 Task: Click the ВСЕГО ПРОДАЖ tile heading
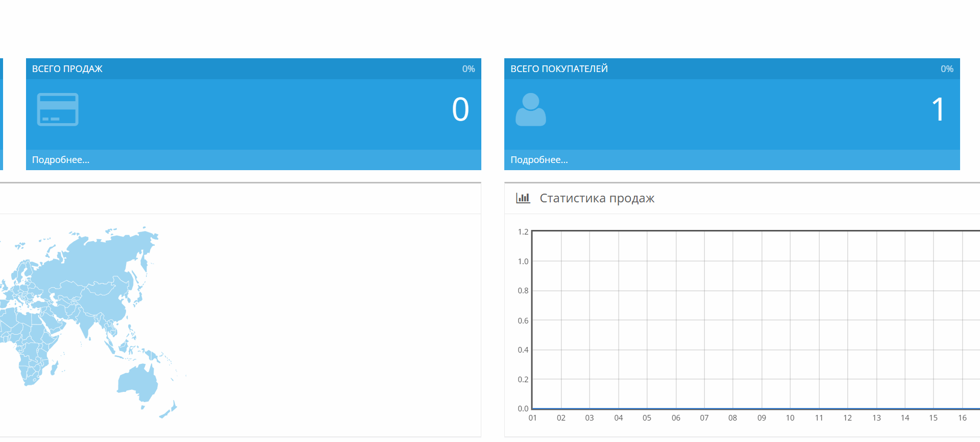pos(67,69)
